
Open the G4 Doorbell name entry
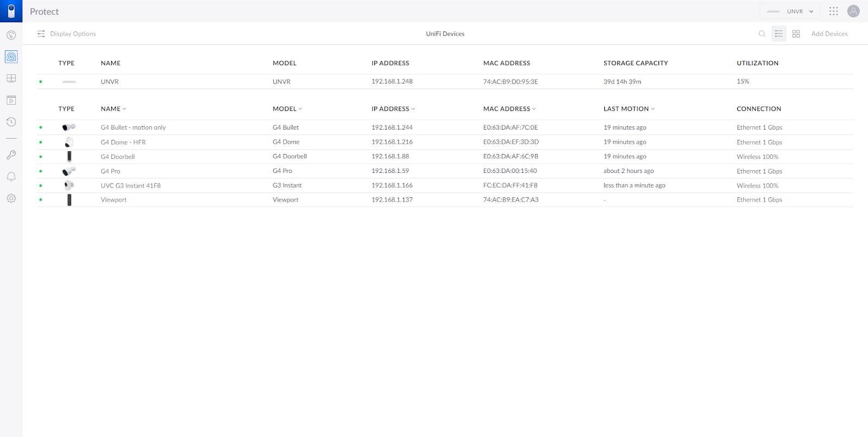[118, 157]
